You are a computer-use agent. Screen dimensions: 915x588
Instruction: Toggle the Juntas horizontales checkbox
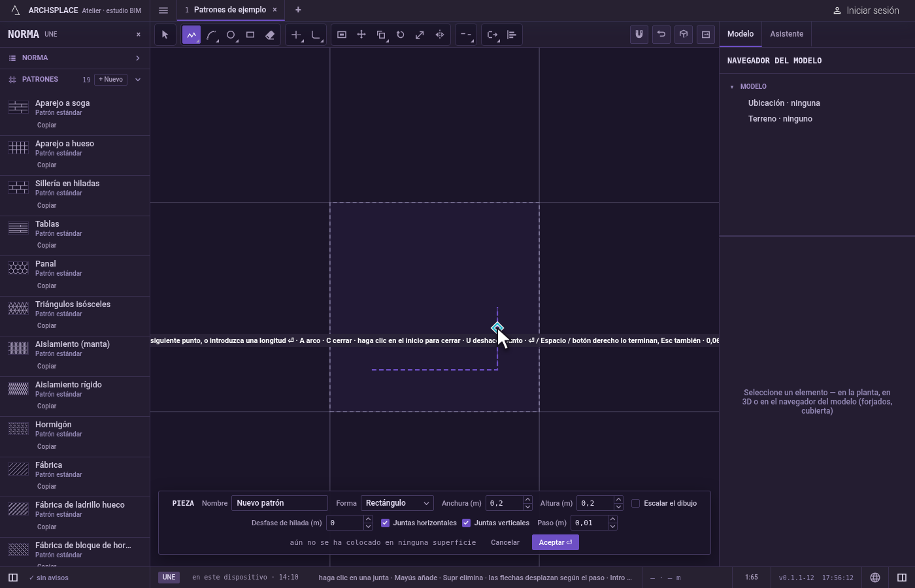(x=385, y=523)
